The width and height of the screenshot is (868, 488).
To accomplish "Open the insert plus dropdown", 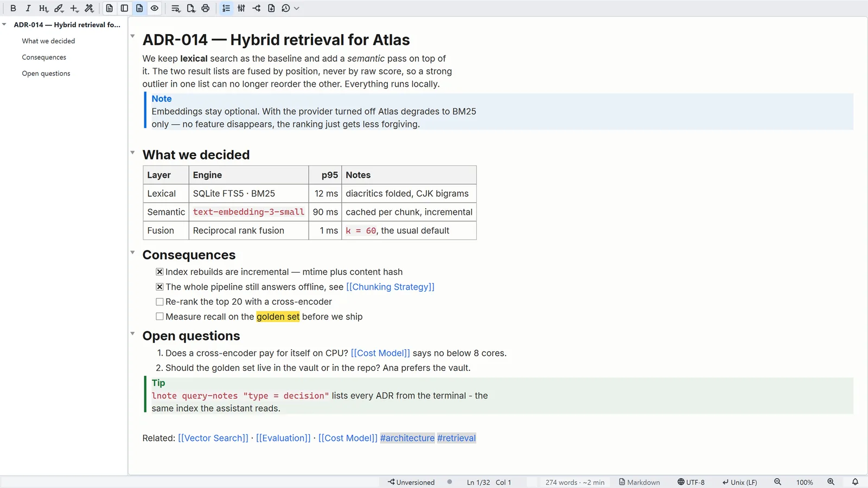I will pos(74,8).
